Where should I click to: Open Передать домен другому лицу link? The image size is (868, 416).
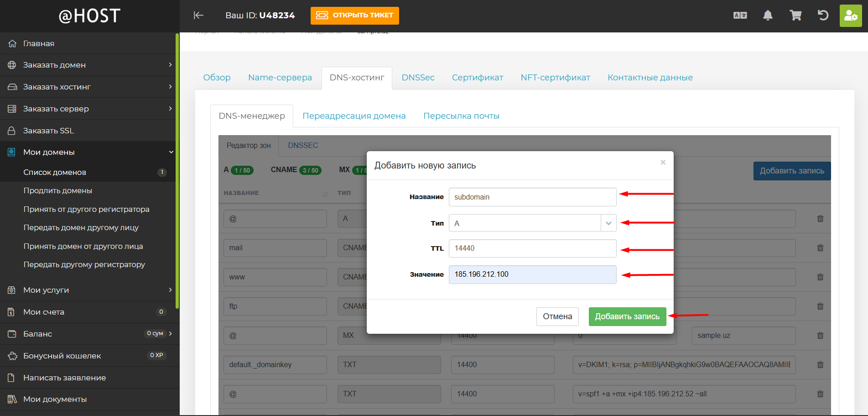(x=81, y=227)
